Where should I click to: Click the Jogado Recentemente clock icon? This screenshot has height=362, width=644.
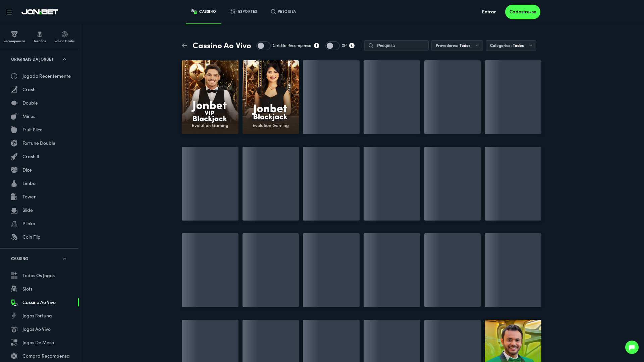[x=14, y=76]
